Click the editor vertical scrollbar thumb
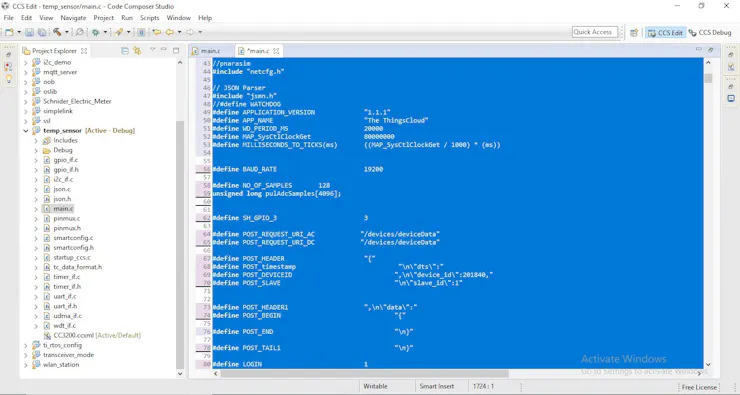The image size is (740, 395). 708,78
